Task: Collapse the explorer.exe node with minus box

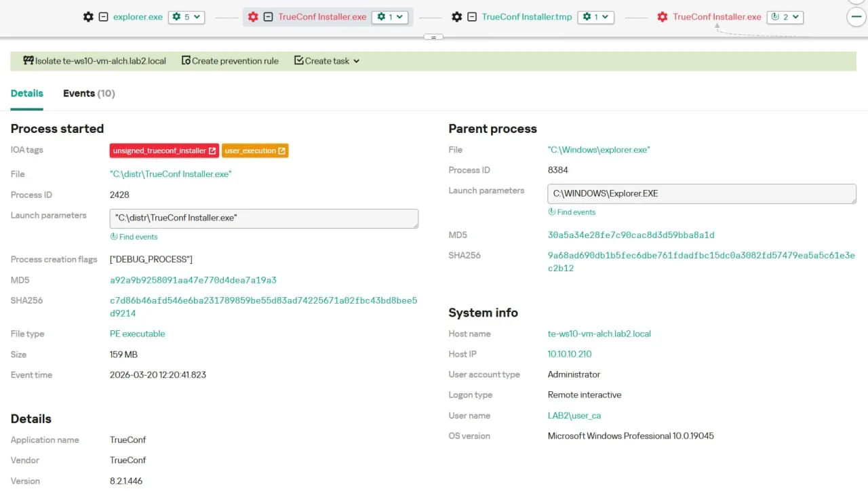Action: [x=104, y=17]
